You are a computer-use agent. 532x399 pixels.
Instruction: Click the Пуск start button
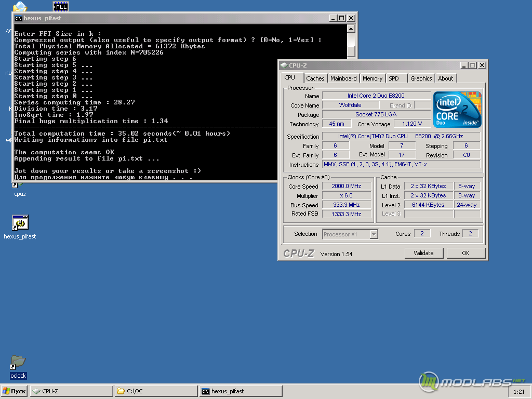coord(14,391)
